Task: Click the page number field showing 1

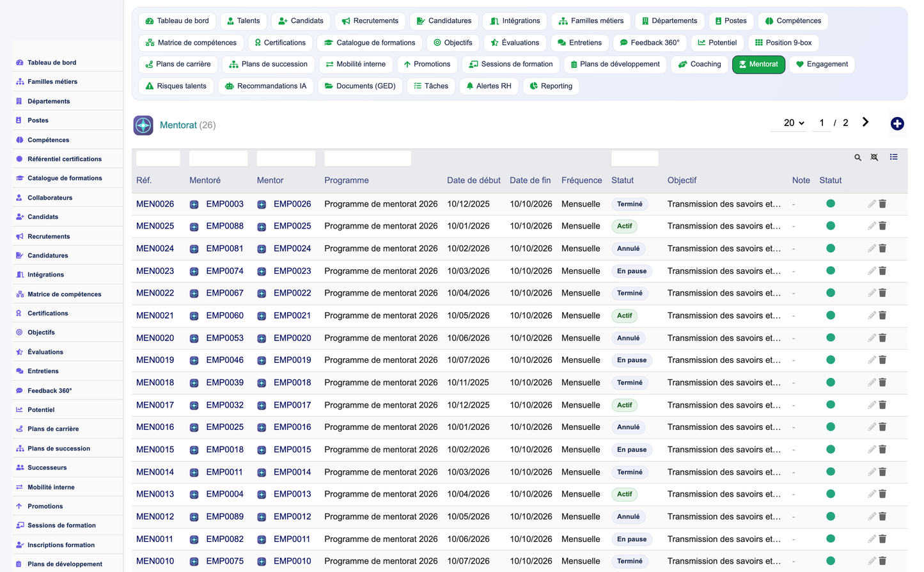Action: (822, 123)
